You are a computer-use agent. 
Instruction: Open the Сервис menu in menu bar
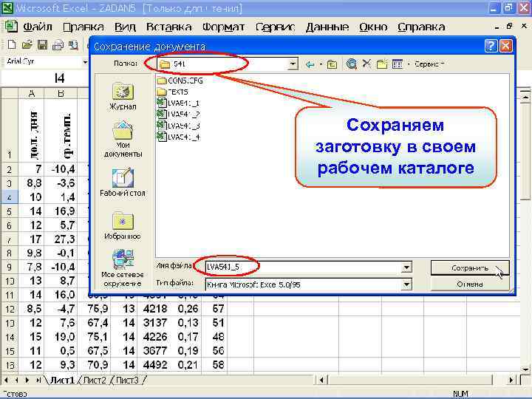click(x=275, y=27)
